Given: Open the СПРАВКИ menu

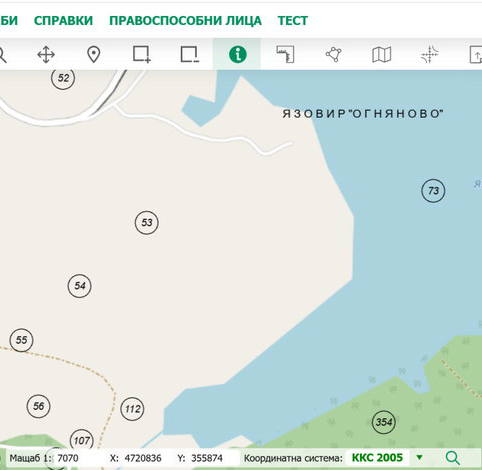Looking at the screenshot, I should point(63,21).
